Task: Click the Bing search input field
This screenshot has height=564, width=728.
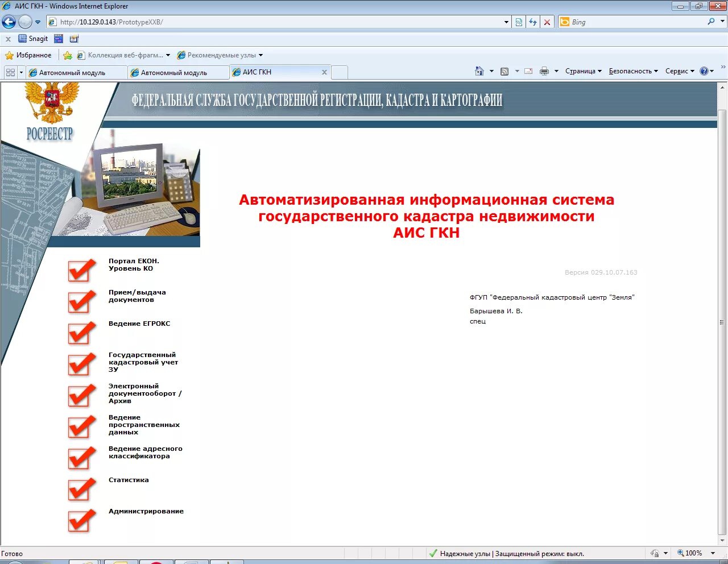Action: tap(637, 22)
